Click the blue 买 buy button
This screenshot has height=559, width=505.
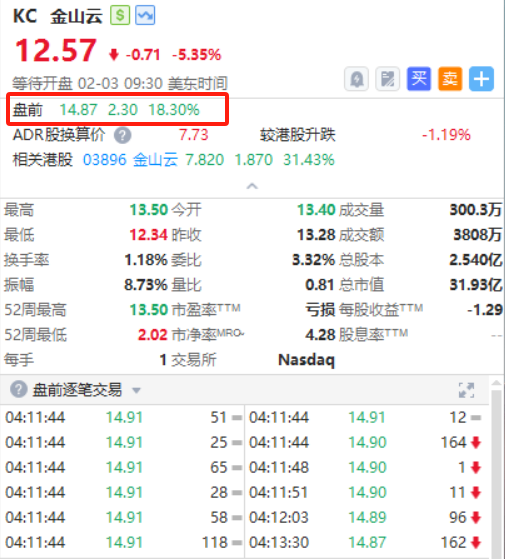pos(419,79)
